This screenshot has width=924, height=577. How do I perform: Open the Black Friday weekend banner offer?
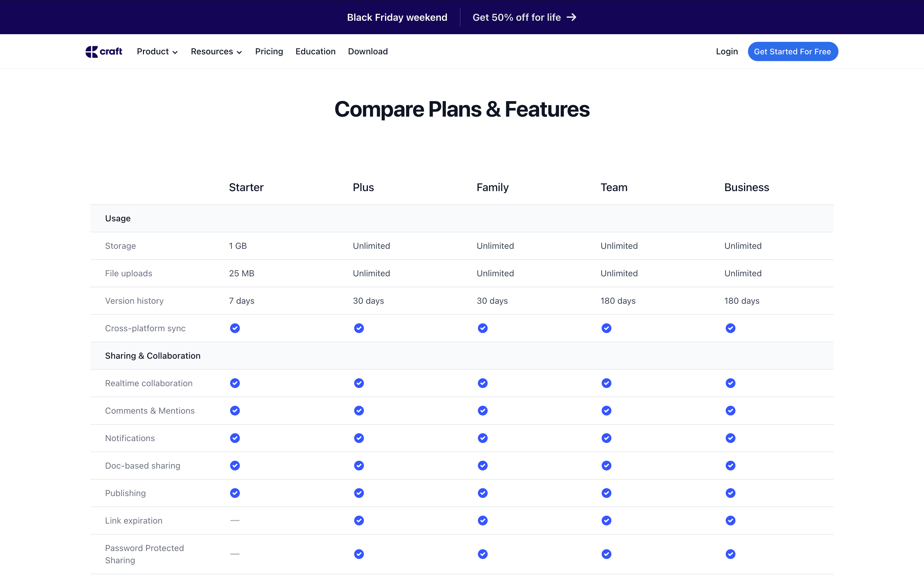click(x=397, y=17)
